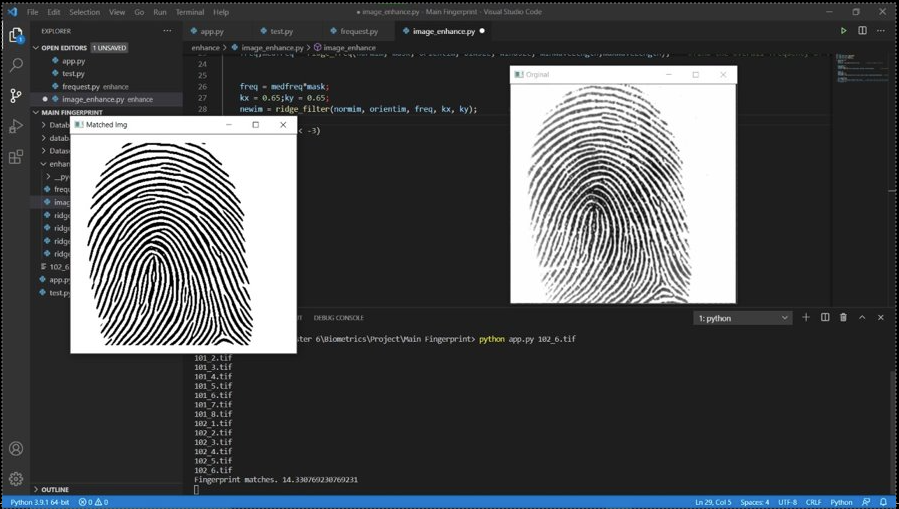The height and width of the screenshot is (509, 899).
Task: Open the Search view in activity bar
Action: [x=16, y=65]
